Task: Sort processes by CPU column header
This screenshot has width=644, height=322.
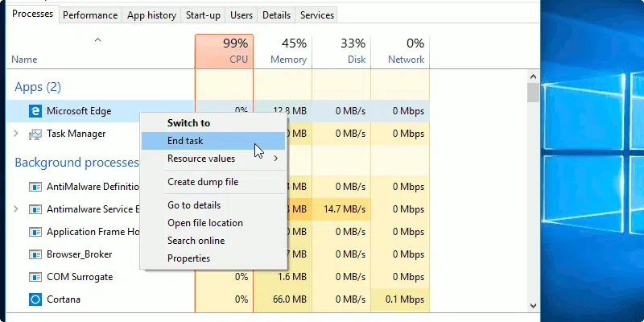Action: tap(224, 50)
